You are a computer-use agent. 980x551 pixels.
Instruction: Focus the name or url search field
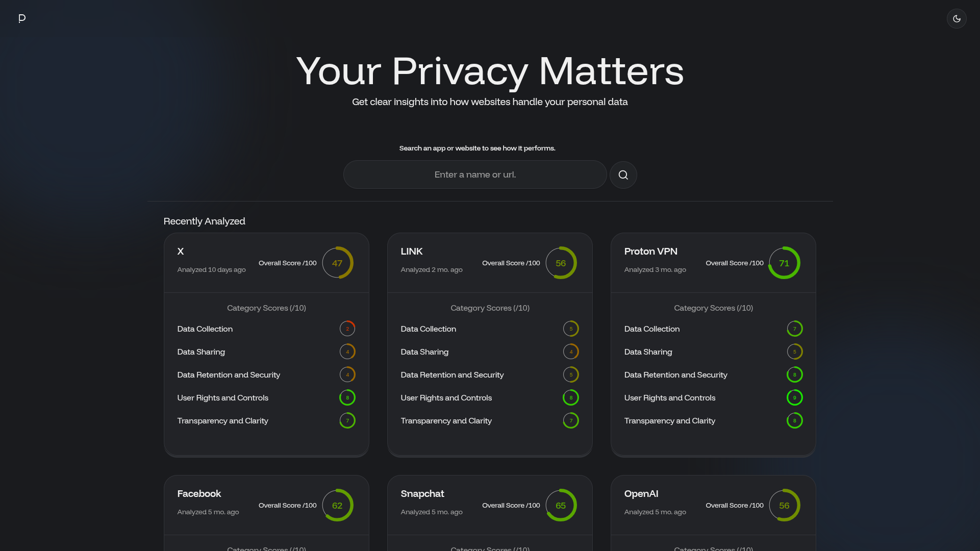click(474, 174)
